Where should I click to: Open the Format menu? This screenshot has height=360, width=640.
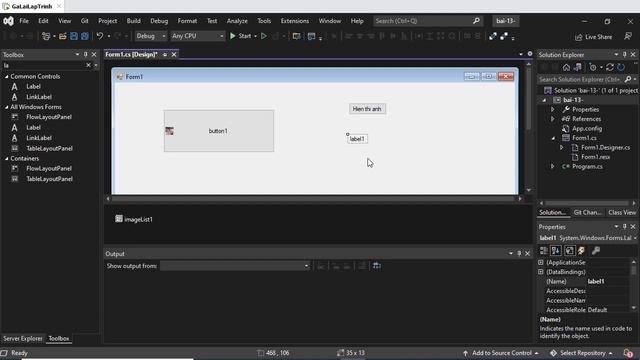click(x=187, y=21)
